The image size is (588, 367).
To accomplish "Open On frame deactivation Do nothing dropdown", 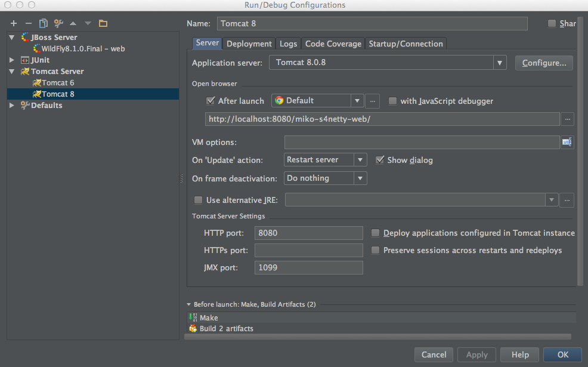I will point(360,178).
